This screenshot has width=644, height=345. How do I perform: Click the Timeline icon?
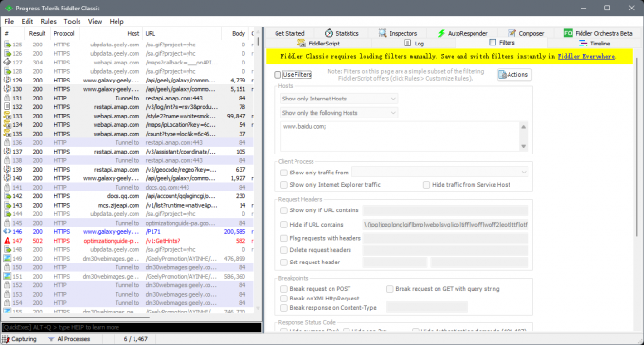(x=582, y=44)
